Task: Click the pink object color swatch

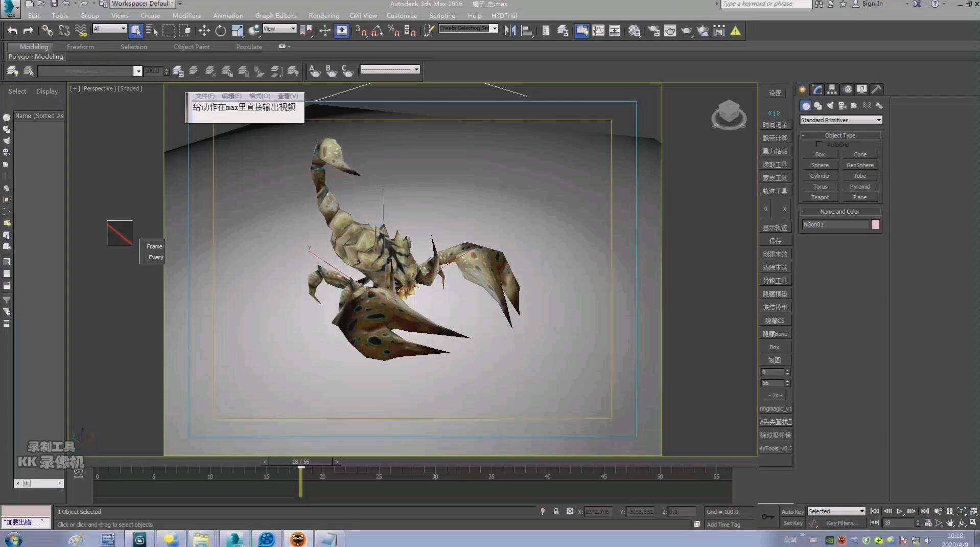Action: (875, 224)
